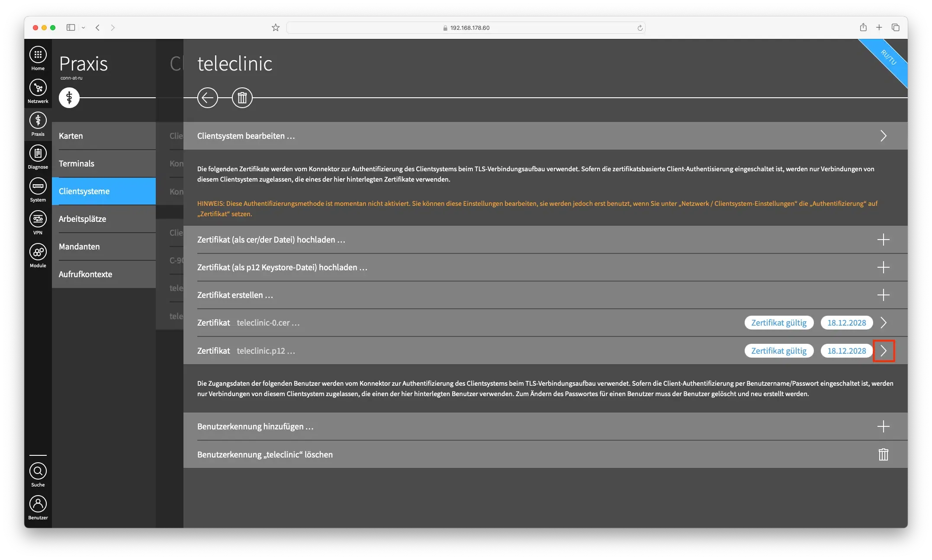Bookmark page with the star icon
This screenshot has width=932, height=560.
tap(276, 28)
